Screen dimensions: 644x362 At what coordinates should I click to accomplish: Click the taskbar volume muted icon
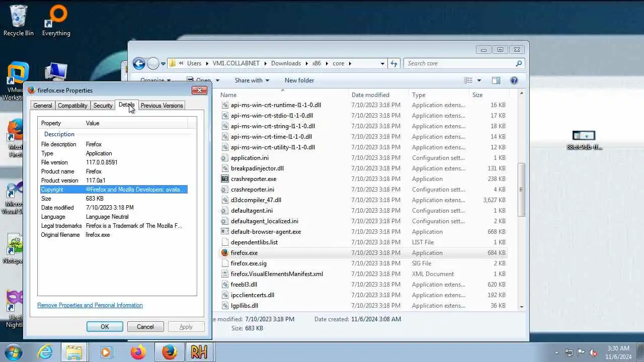click(x=593, y=352)
